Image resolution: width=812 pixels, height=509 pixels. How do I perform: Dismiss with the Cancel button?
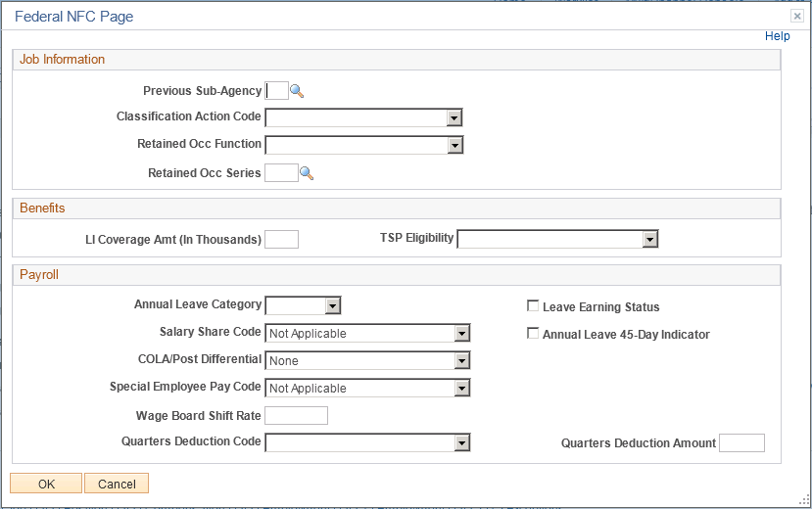click(x=117, y=484)
